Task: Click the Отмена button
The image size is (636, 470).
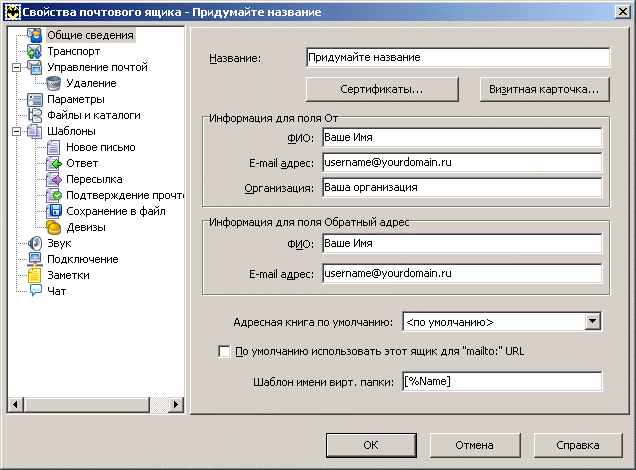Action: 475,445
